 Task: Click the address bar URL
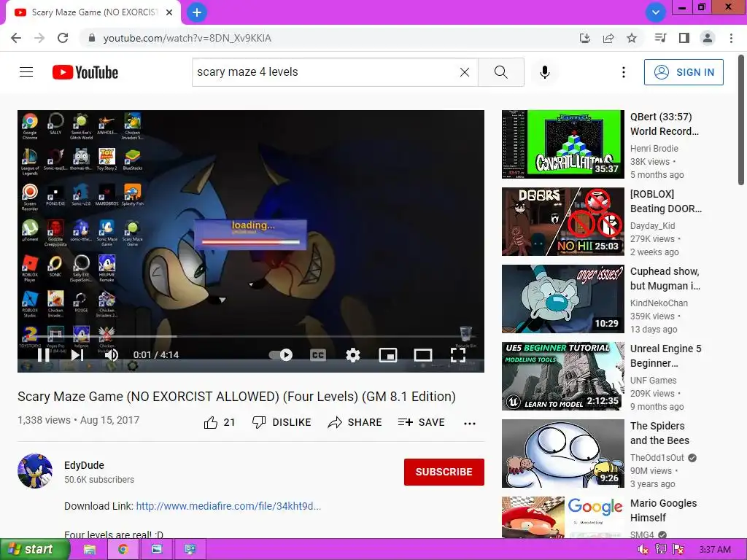pyautogui.click(x=187, y=38)
